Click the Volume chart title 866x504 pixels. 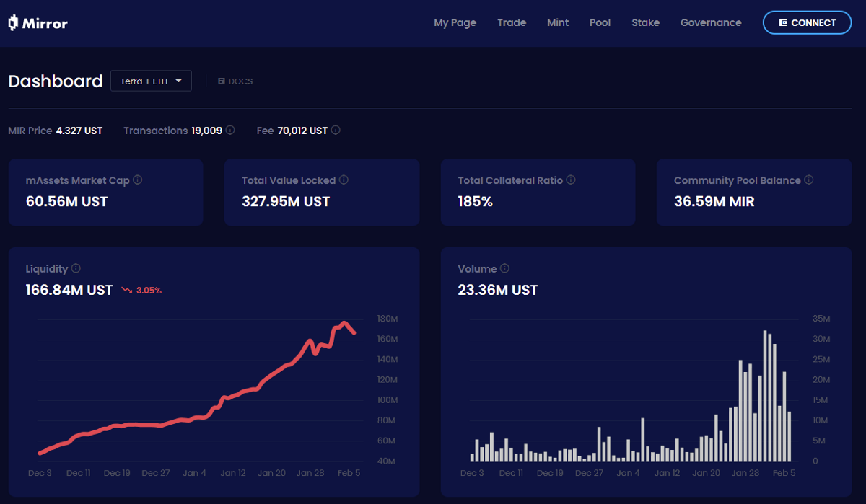[x=477, y=269]
